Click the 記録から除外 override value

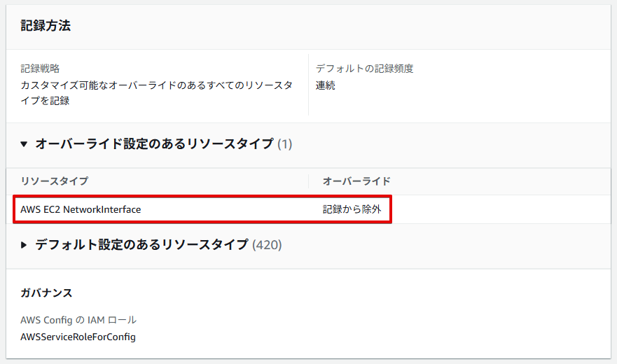(352, 209)
